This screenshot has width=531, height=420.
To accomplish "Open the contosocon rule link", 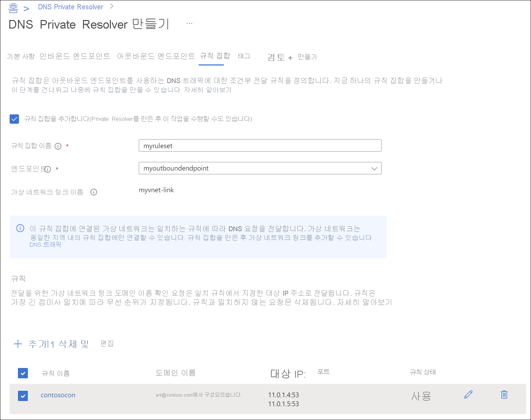I will click(x=58, y=395).
